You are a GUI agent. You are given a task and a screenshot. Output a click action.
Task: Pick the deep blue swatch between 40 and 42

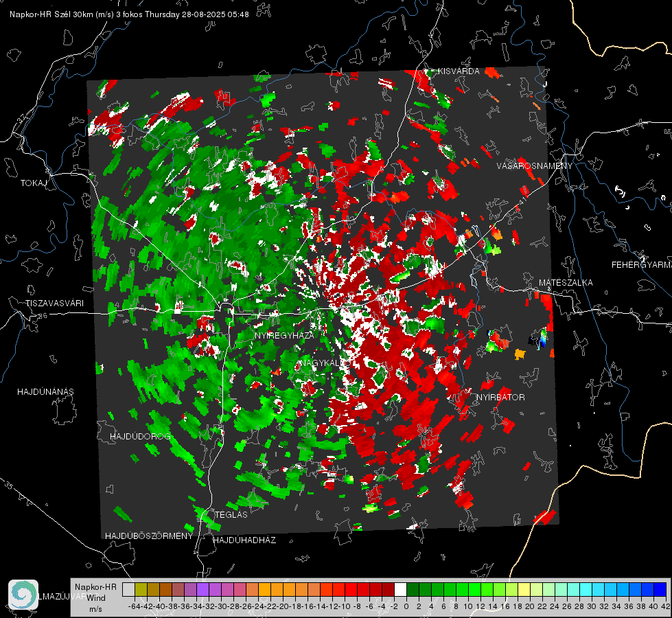click(660, 589)
